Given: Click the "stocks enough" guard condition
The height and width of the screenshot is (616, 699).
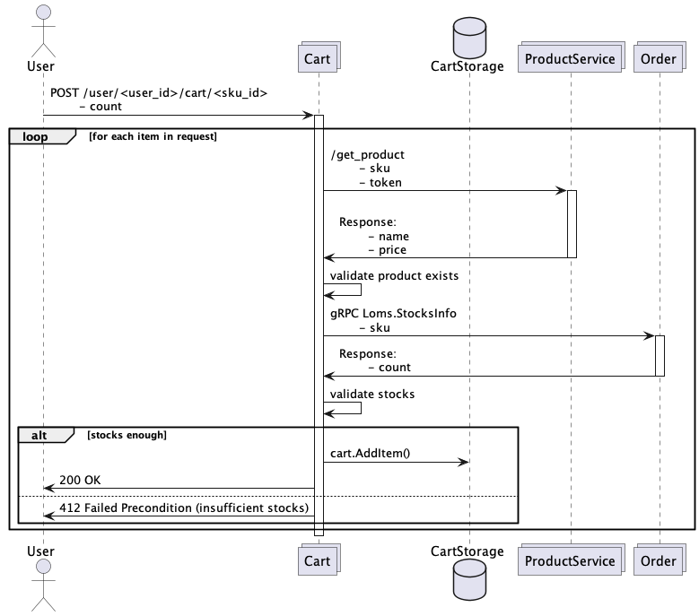Looking at the screenshot, I should (x=127, y=435).
